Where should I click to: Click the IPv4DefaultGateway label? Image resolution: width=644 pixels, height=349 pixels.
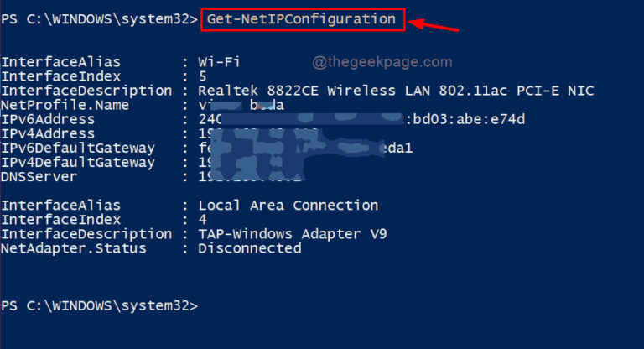click(x=78, y=163)
